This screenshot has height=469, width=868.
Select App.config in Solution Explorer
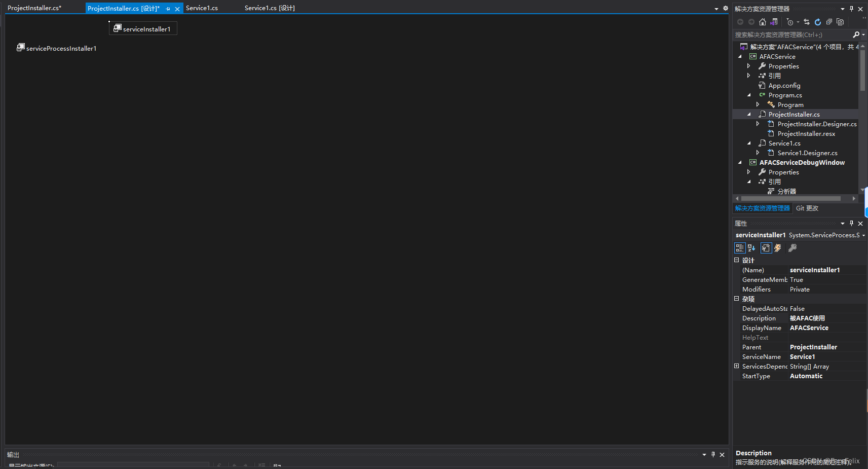784,86
